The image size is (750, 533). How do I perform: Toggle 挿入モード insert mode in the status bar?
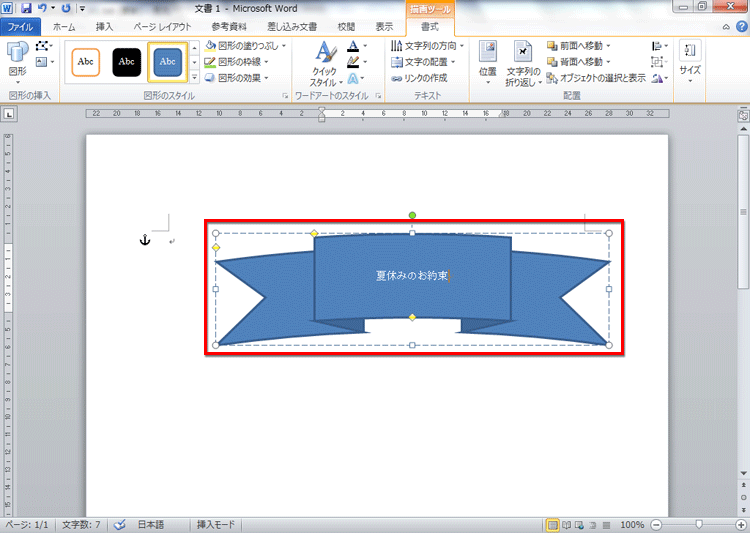pyautogui.click(x=216, y=525)
